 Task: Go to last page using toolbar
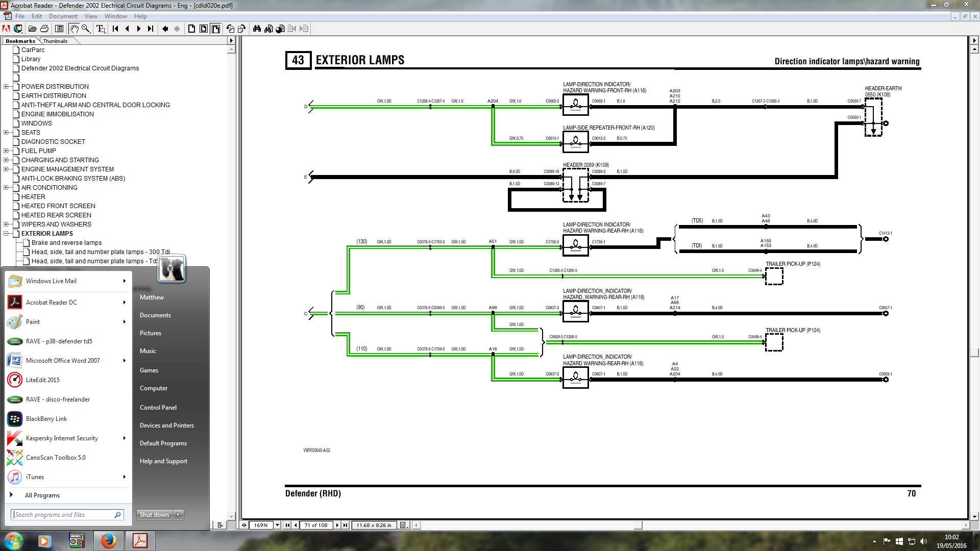tap(151, 29)
